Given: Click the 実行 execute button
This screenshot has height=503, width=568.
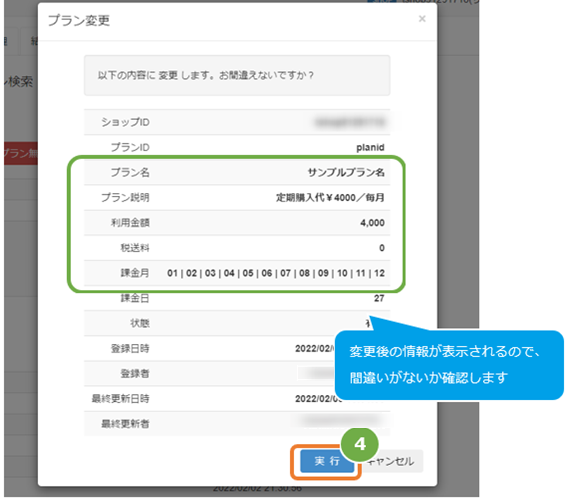Looking at the screenshot, I should 327,461.
